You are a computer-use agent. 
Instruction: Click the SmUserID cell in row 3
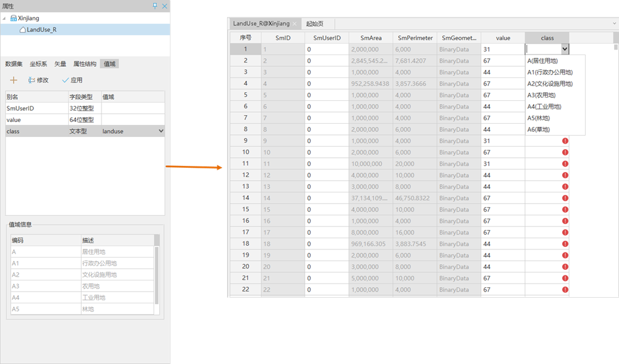point(326,72)
